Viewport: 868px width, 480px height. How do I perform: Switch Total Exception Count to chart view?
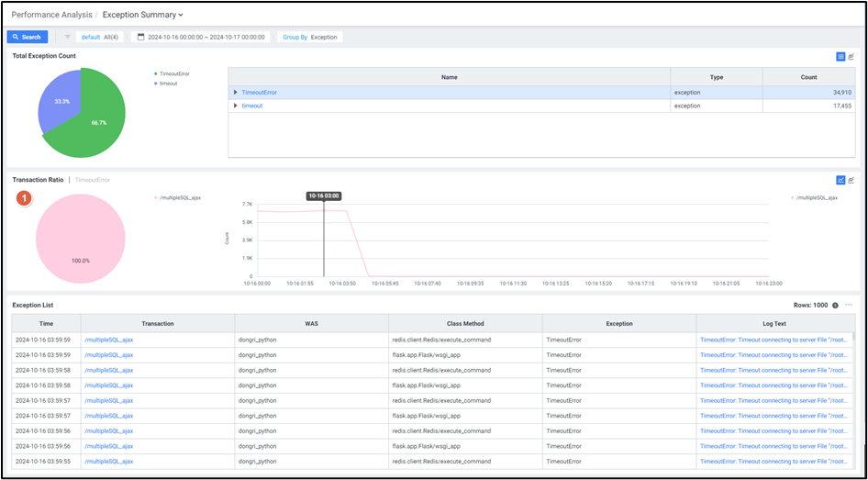click(851, 57)
